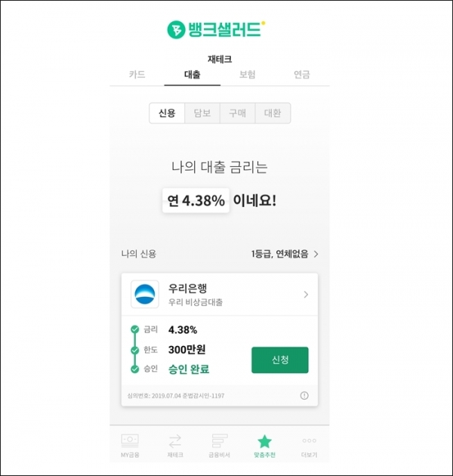Open the 더보기 three-dots icon
This screenshot has width=453, height=476.
[310, 440]
